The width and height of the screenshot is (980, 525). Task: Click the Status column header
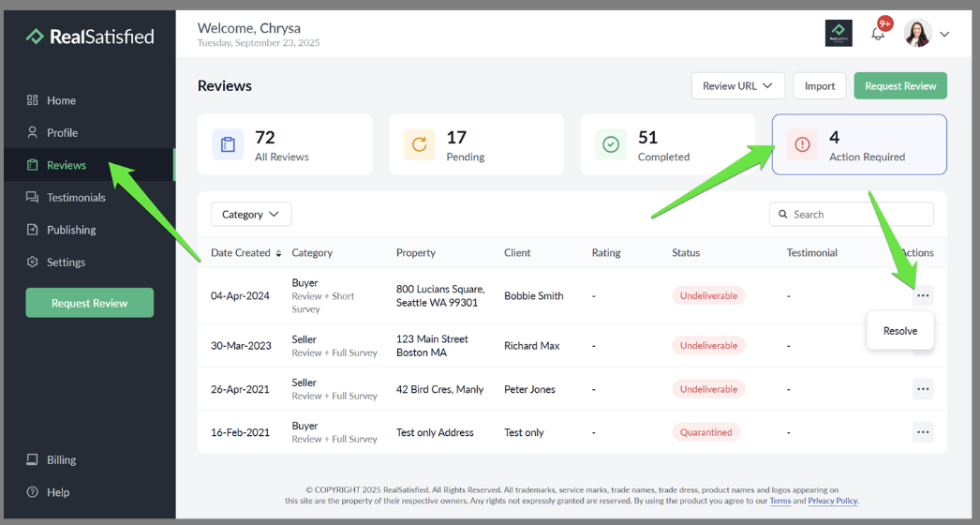coord(686,253)
